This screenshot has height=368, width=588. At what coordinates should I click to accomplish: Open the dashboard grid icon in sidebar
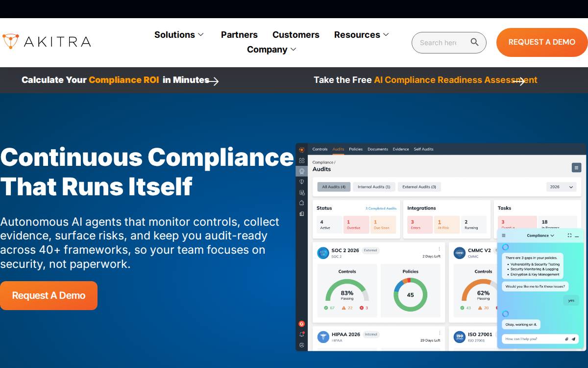[302, 160]
